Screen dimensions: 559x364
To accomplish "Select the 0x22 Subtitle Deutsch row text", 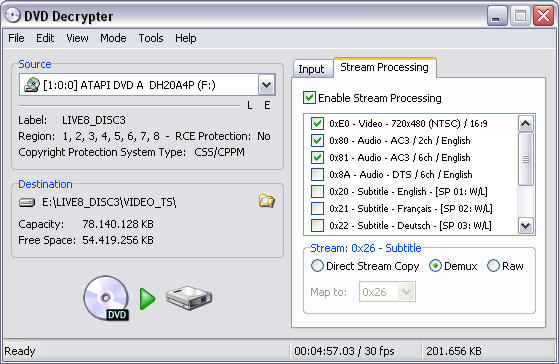I will 410,225.
